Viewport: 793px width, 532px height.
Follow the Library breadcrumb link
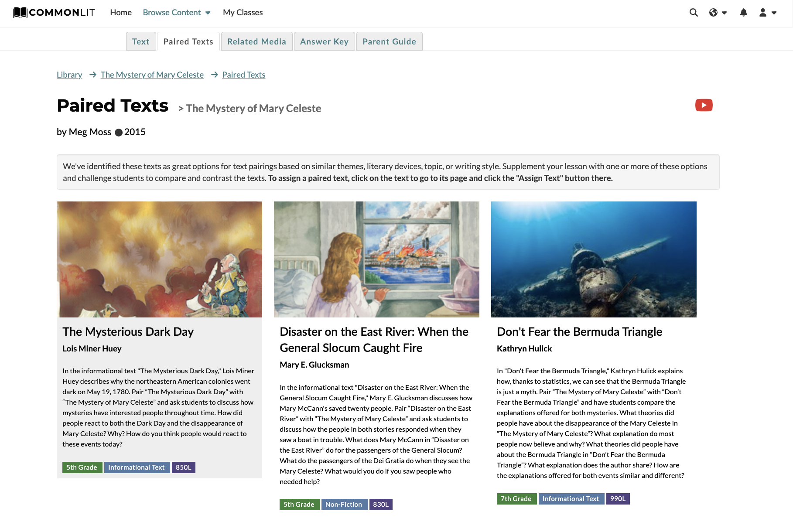[69, 75]
